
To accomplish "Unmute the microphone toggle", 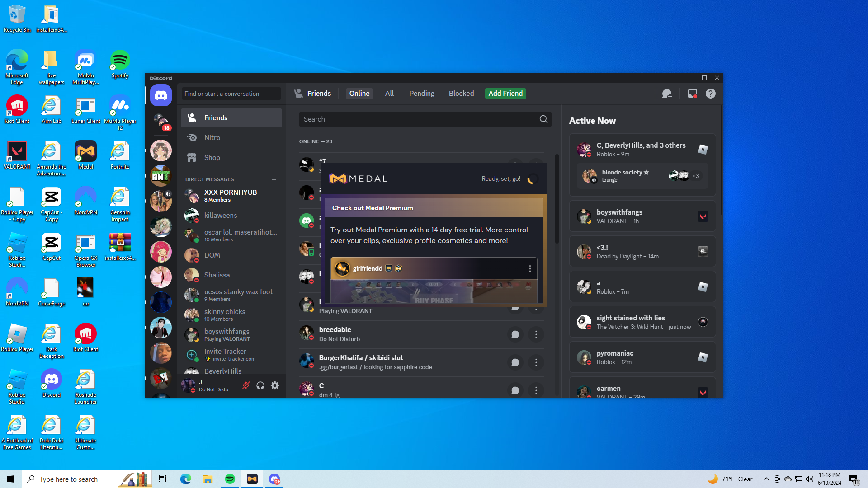I will [x=246, y=385].
